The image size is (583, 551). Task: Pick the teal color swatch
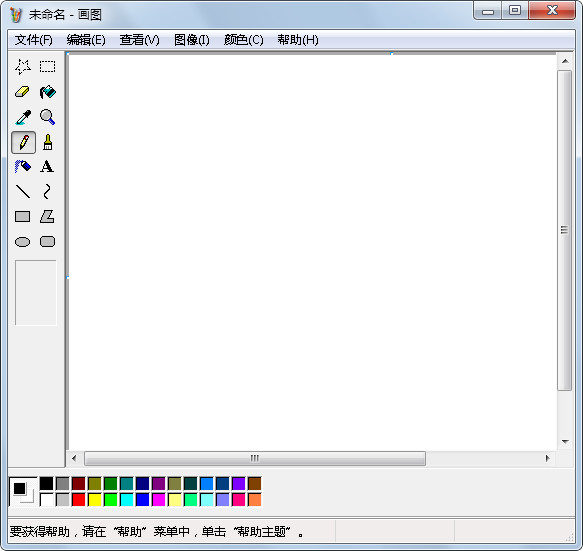coord(127,484)
